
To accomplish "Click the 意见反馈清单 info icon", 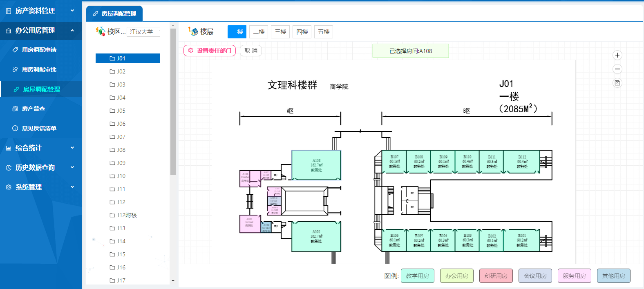I will pyautogui.click(x=15, y=128).
